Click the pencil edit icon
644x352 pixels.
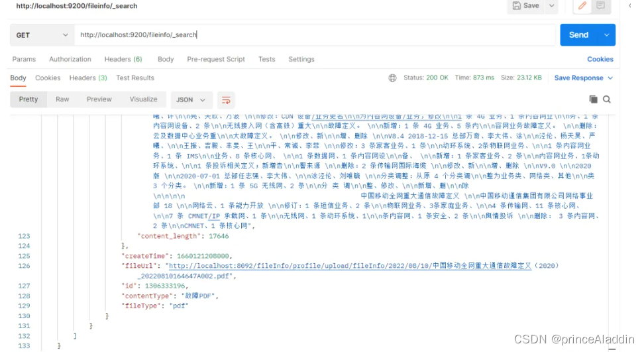582,6
